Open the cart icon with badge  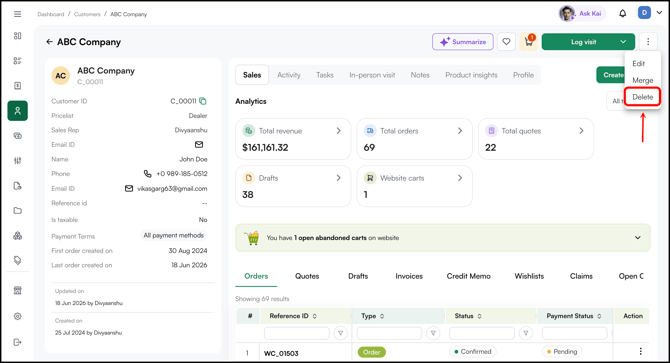(x=529, y=42)
